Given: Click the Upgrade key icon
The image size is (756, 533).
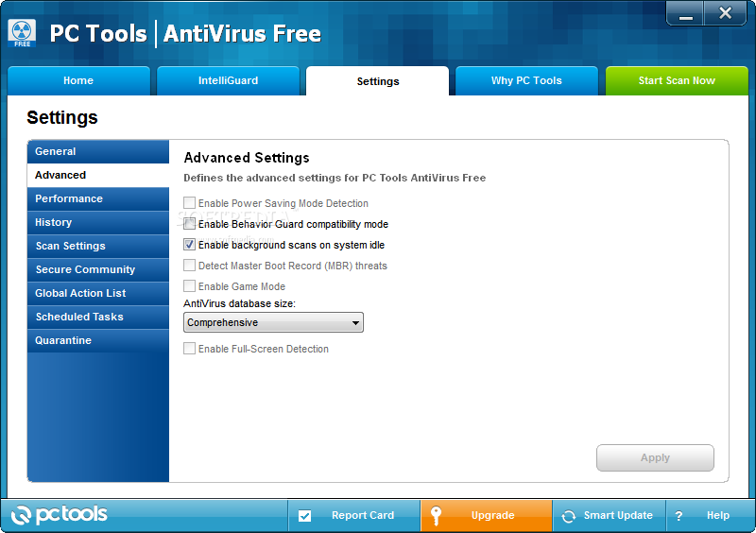Looking at the screenshot, I should 436,516.
